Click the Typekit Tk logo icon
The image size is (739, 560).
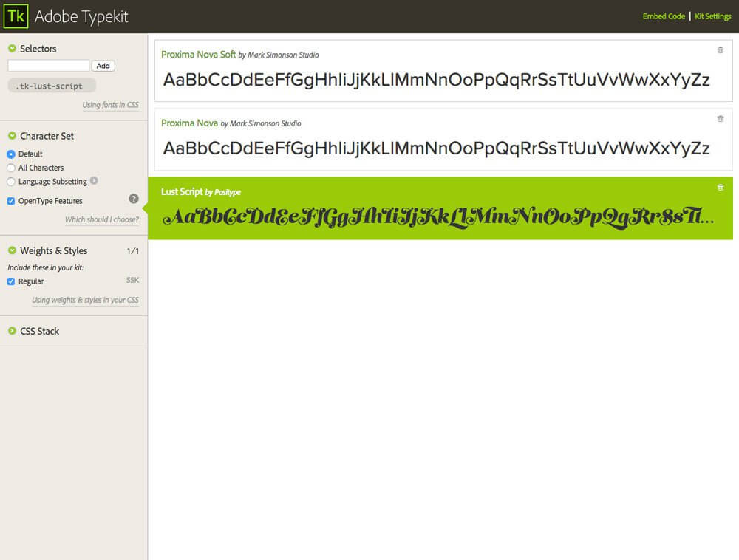tap(16, 16)
